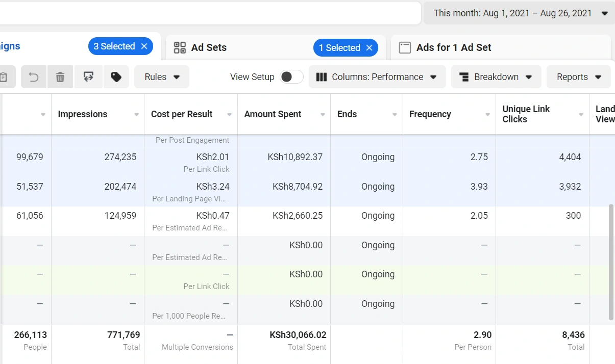Click the KSh2.01 cost per result

[213, 157]
